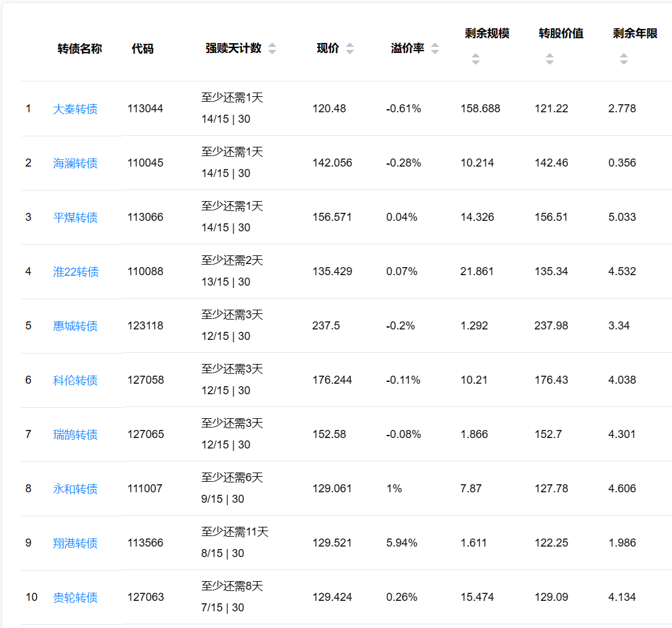Open 永和转债 bond details
This screenshot has height=628, width=672.
(x=75, y=489)
